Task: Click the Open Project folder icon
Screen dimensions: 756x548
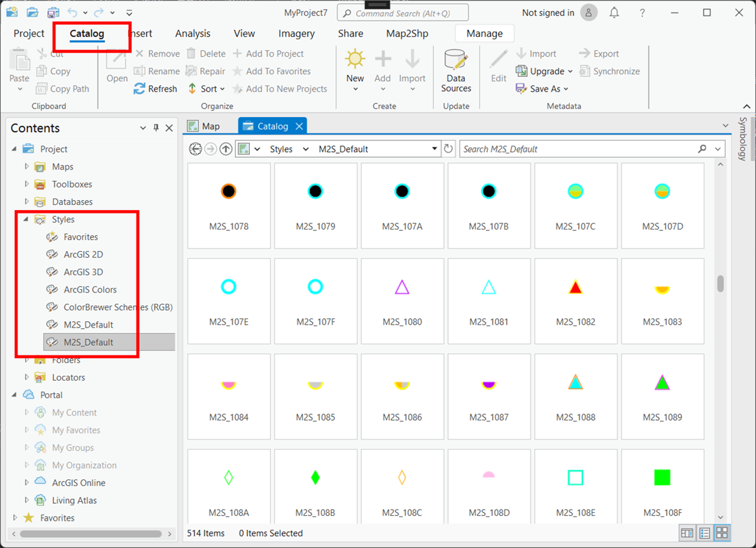Action: pyautogui.click(x=32, y=13)
